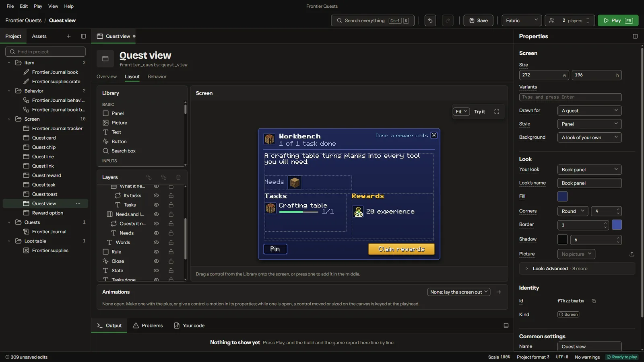644x362 pixels.
Task: Pick the Fill color swatch
Action: tap(562, 196)
